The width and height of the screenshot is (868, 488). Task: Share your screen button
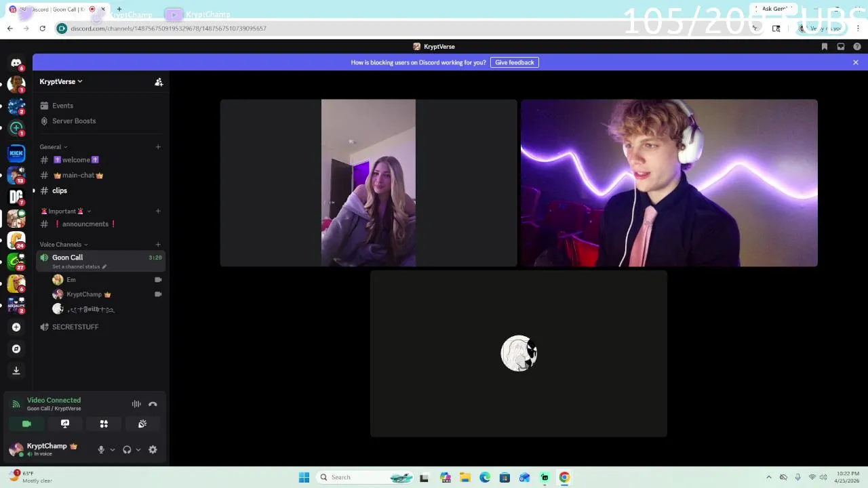pos(65,424)
